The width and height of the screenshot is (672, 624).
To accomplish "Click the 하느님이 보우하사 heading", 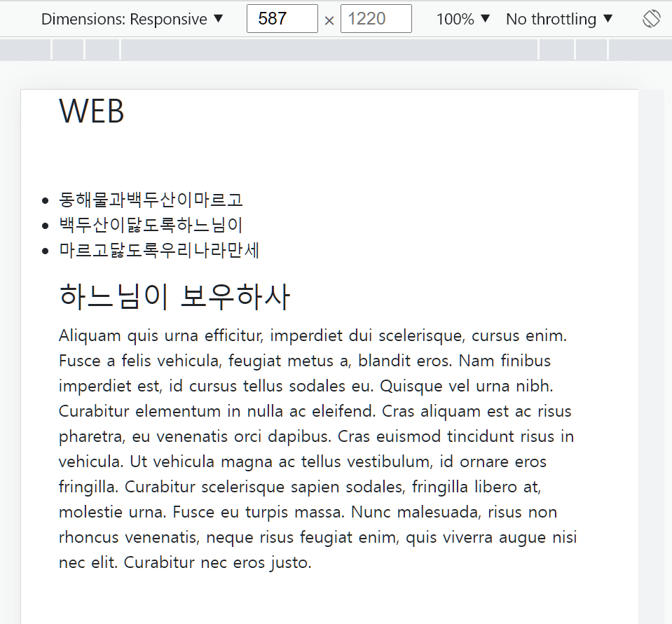I will [174, 297].
